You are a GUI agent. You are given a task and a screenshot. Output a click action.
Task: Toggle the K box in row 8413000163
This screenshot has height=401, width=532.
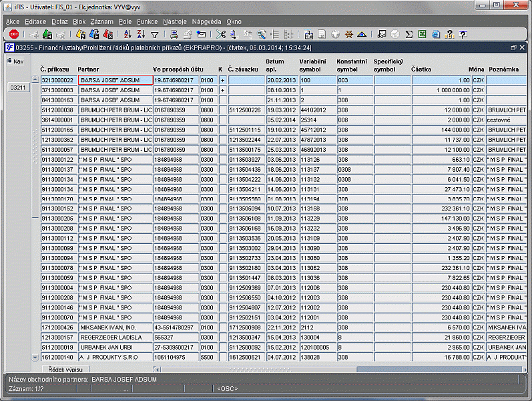222,100
